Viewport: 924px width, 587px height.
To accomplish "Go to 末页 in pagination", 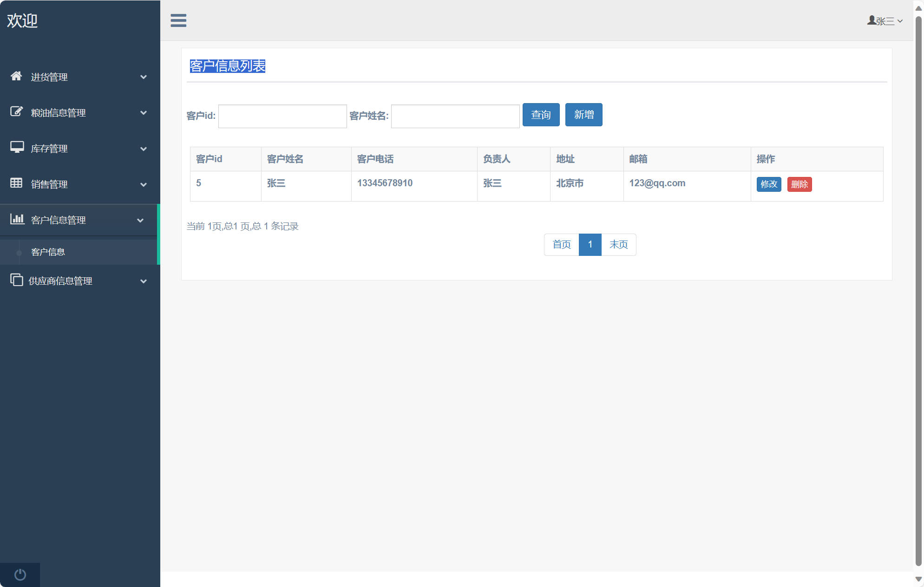I will point(618,245).
